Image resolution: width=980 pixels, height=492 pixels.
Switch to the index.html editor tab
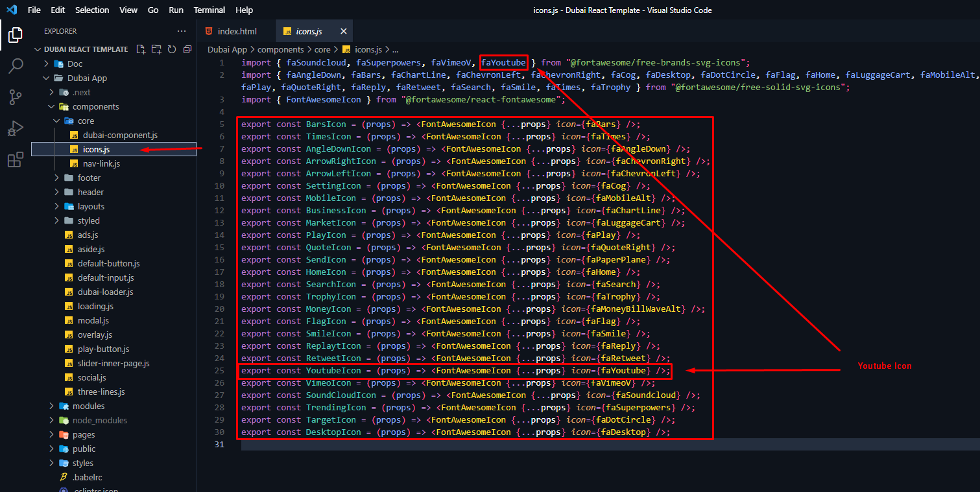pyautogui.click(x=237, y=31)
